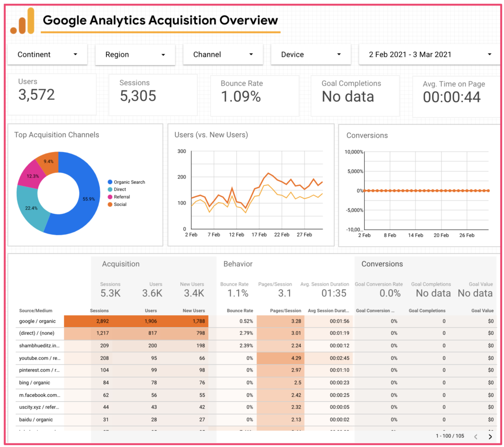The width and height of the screenshot is (504, 447).
Task: Select the 12.3% Referral donut slice
Action: click(x=32, y=176)
